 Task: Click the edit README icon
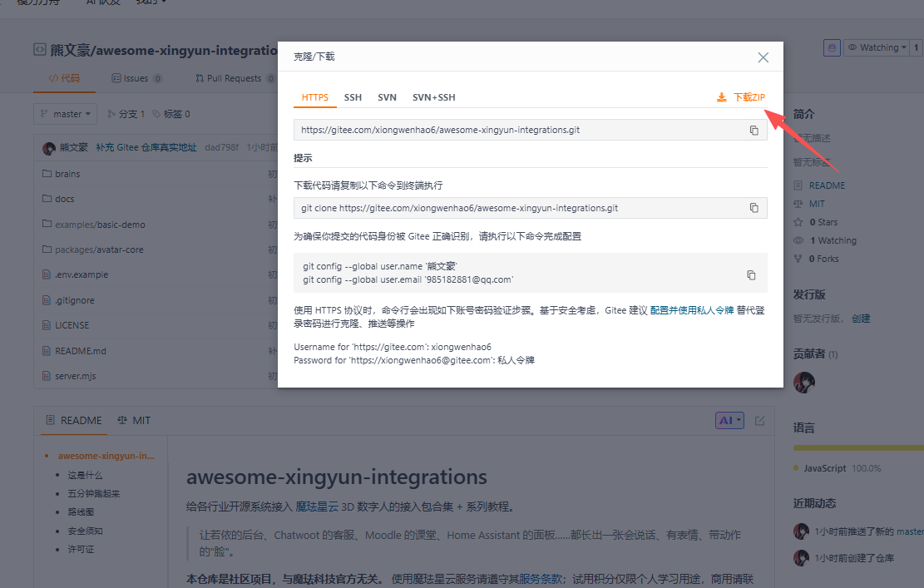click(759, 421)
